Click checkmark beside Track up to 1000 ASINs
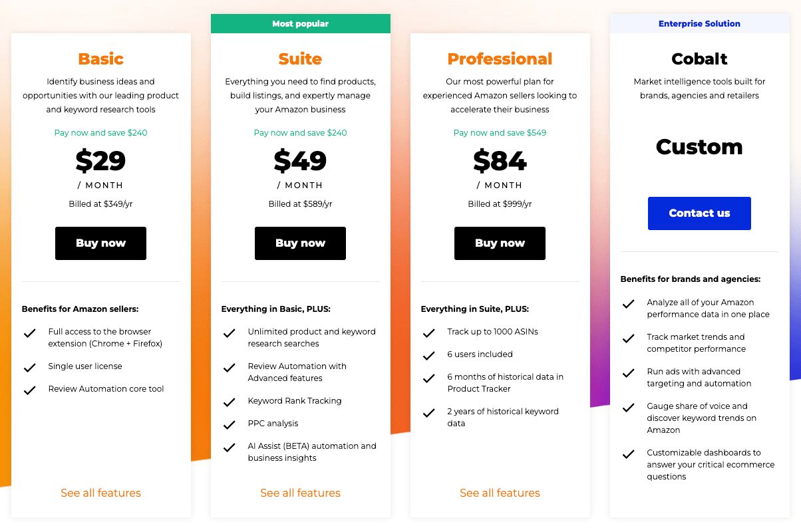This screenshot has height=532, width=801. (x=428, y=332)
